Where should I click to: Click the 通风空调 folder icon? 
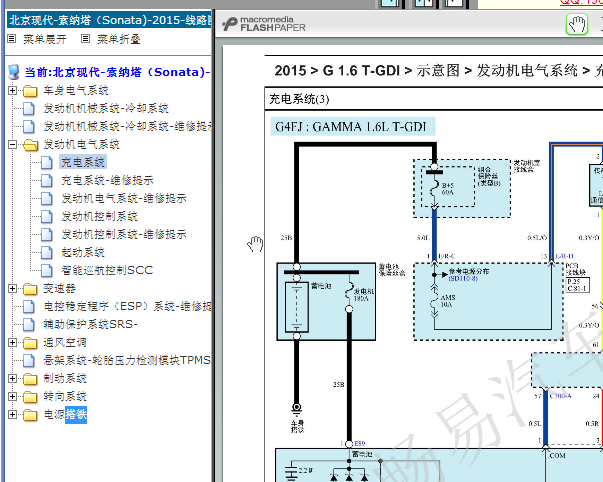(x=30, y=343)
